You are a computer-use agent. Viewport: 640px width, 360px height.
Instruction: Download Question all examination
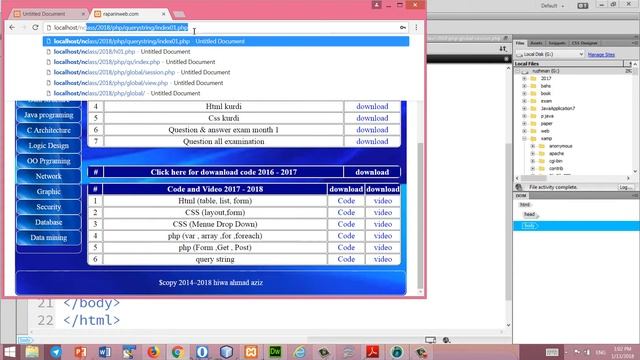click(372, 142)
